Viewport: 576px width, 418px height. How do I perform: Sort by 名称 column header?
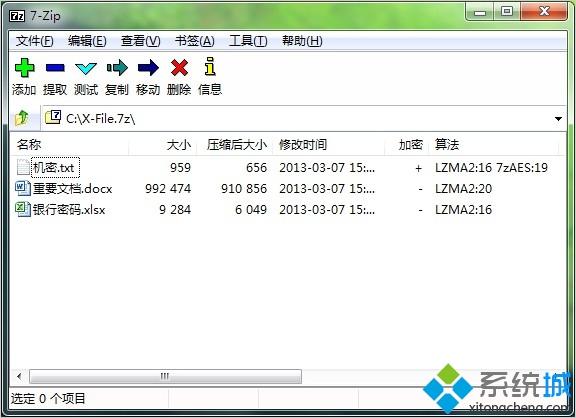(x=69, y=145)
